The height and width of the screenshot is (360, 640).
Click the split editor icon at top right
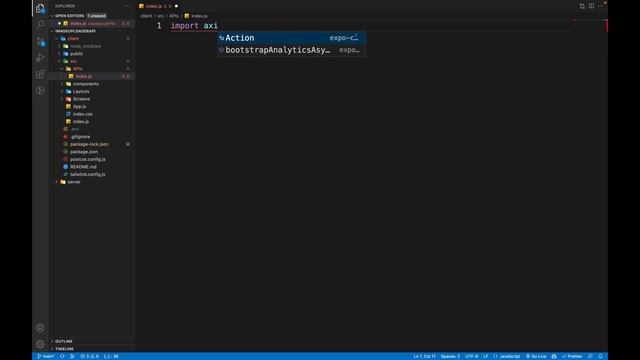(x=591, y=6)
